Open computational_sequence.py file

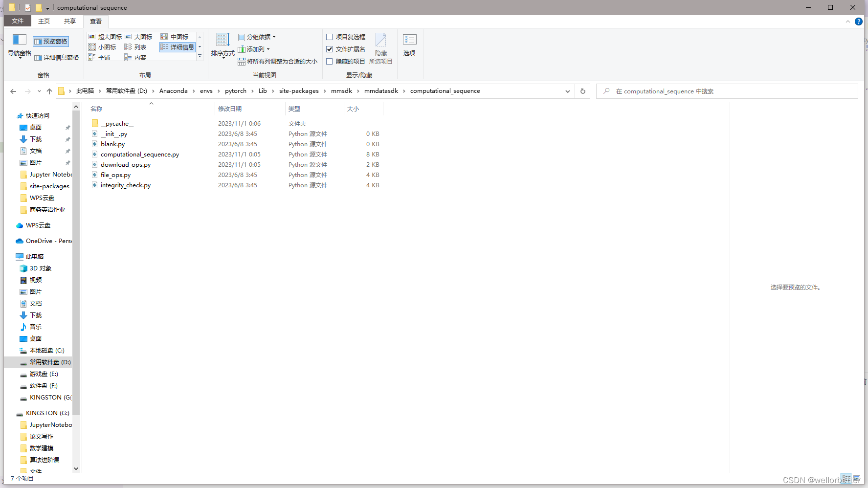(x=140, y=154)
